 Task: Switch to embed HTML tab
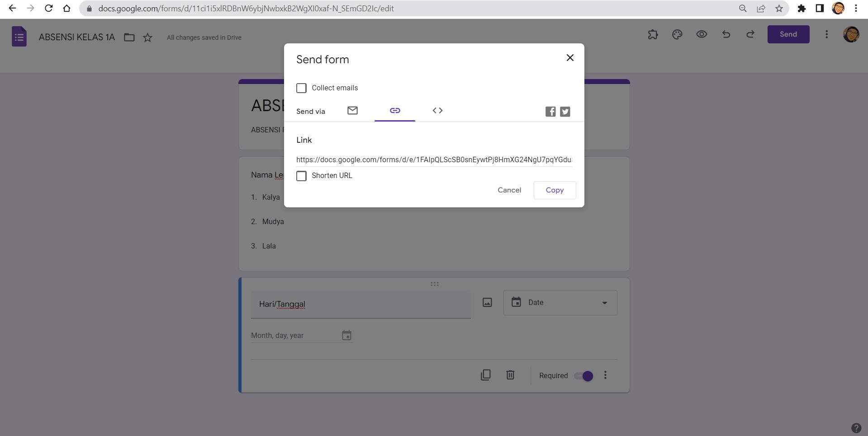[437, 111]
